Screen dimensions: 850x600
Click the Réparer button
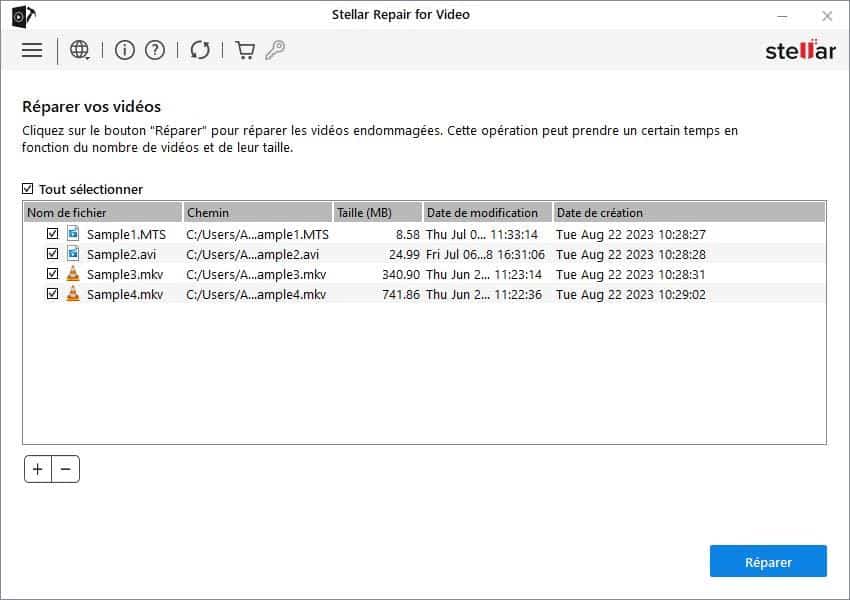click(x=768, y=561)
